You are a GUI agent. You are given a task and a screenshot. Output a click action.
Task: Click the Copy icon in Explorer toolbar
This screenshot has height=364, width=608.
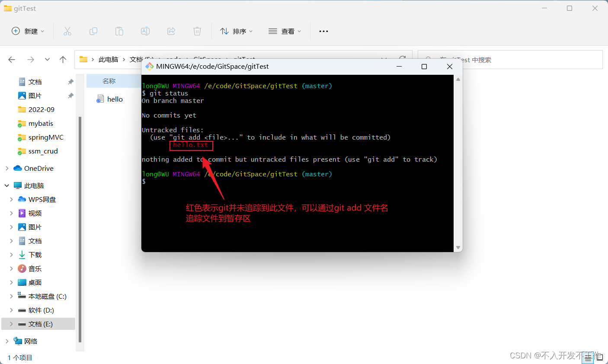[93, 31]
